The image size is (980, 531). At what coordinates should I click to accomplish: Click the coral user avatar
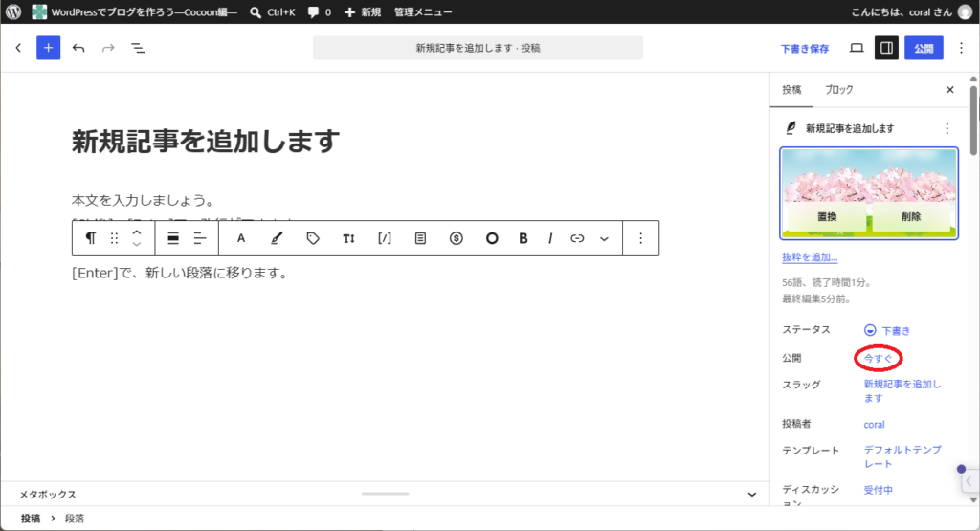click(x=966, y=11)
